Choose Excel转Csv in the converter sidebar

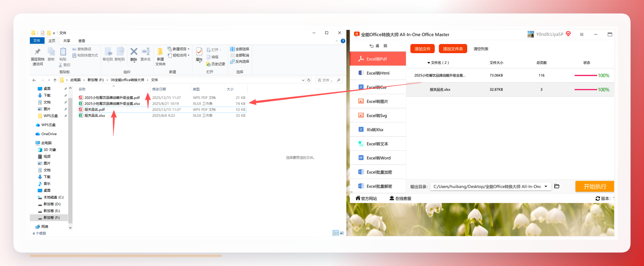pos(378,87)
